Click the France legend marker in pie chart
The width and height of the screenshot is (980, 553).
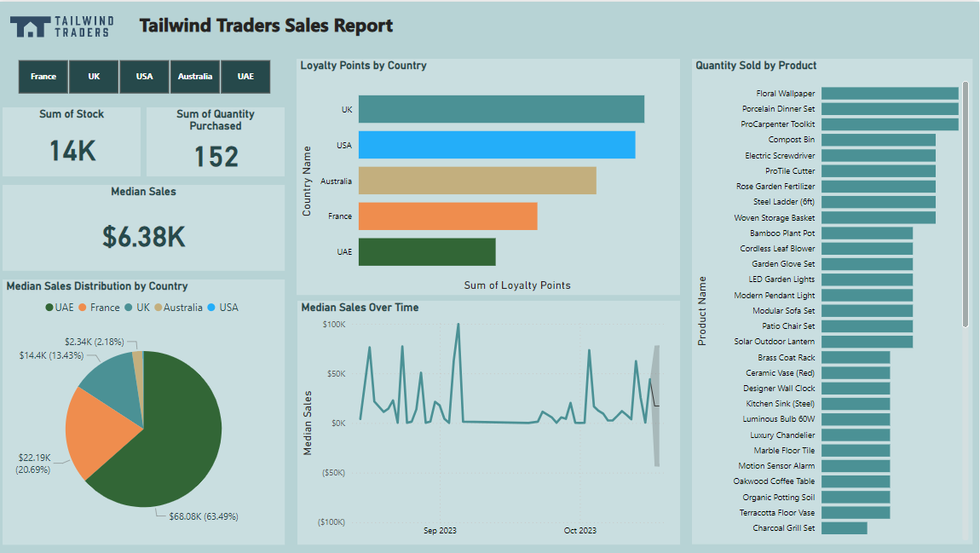83,308
